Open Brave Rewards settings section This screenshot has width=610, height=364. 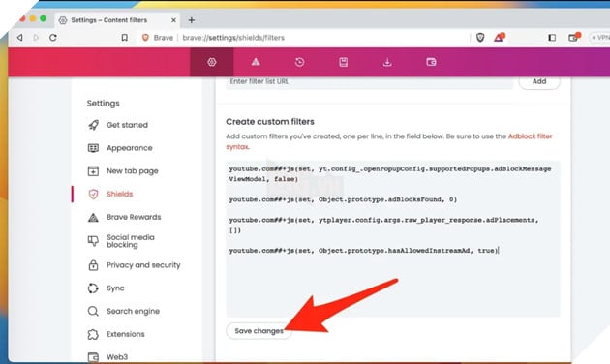134,217
